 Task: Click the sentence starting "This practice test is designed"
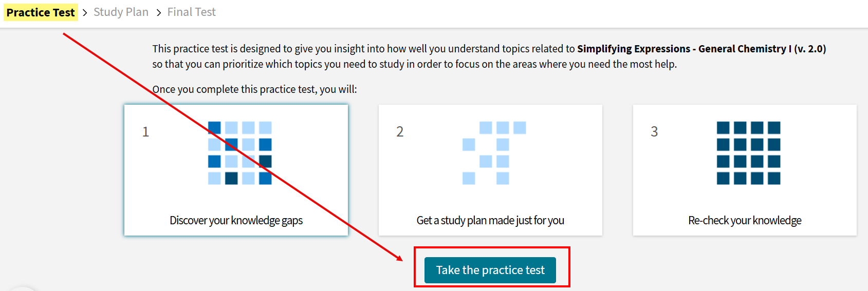[363, 49]
